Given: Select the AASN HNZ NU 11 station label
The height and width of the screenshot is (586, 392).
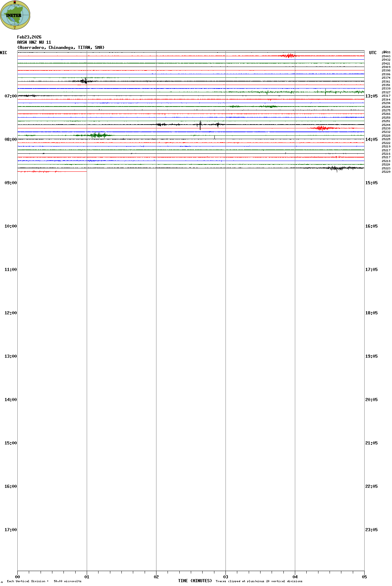Looking at the screenshot, I should click(34, 42).
